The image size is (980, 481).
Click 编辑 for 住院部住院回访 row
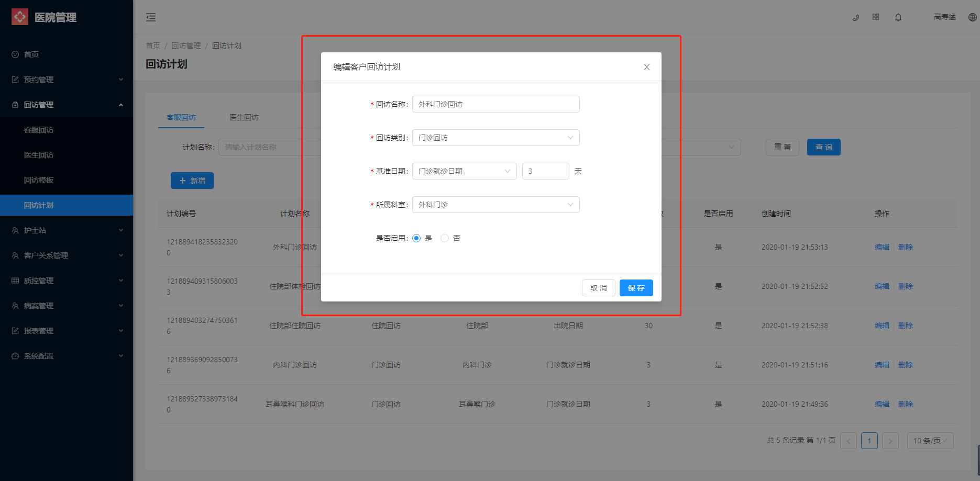coord(882,326)
